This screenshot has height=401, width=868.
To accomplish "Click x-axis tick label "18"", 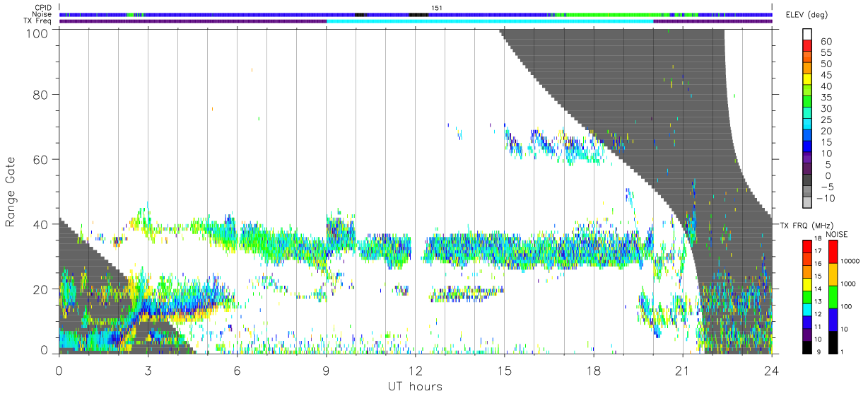I will pos(594,370).
